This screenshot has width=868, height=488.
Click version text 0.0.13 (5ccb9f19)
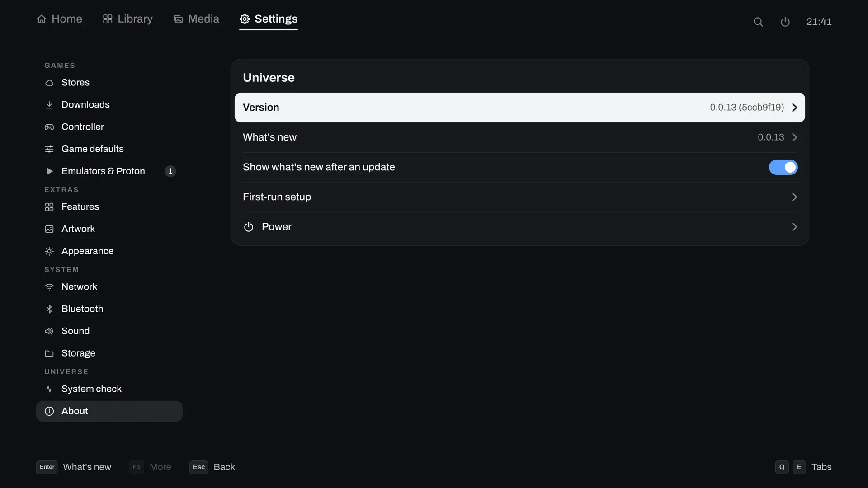pos(747,108)
